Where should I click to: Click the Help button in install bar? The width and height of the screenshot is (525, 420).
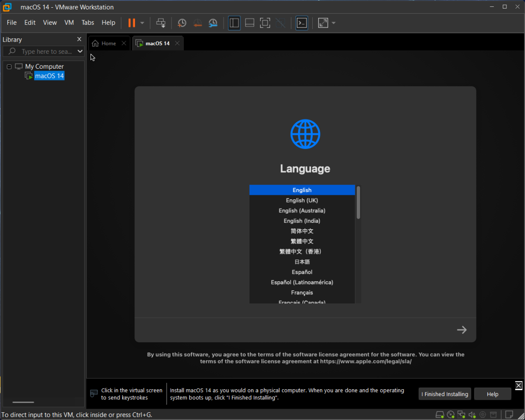coord(492,394)
